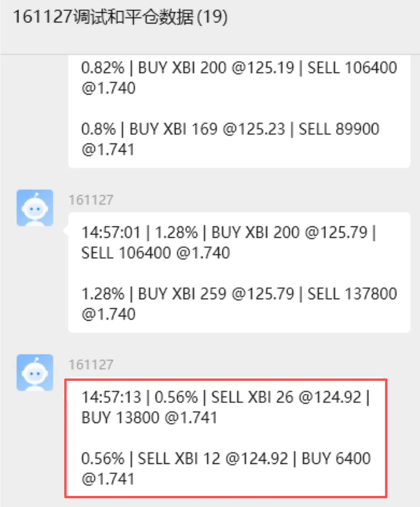Click SELL 106400 @1.740 under the 14:57:01 line
The height and width of the screenshot is (507, 420).
pyautogui.click(x=156, y=253)
